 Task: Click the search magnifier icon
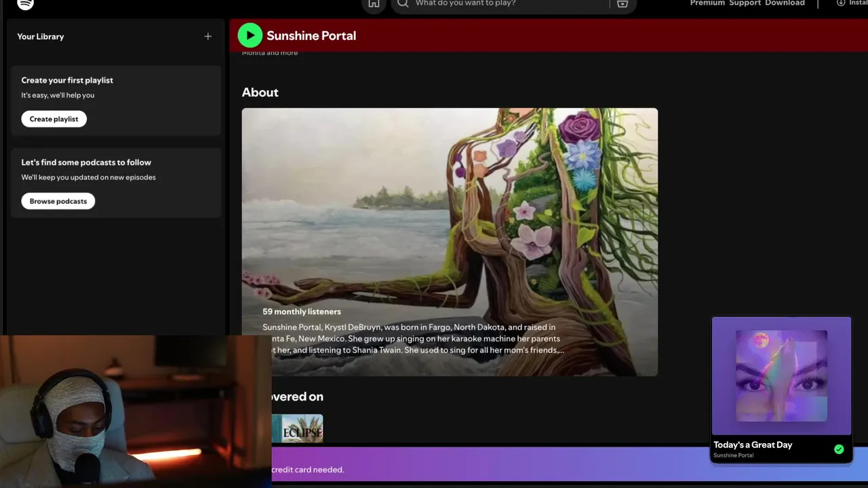[403, 3]
